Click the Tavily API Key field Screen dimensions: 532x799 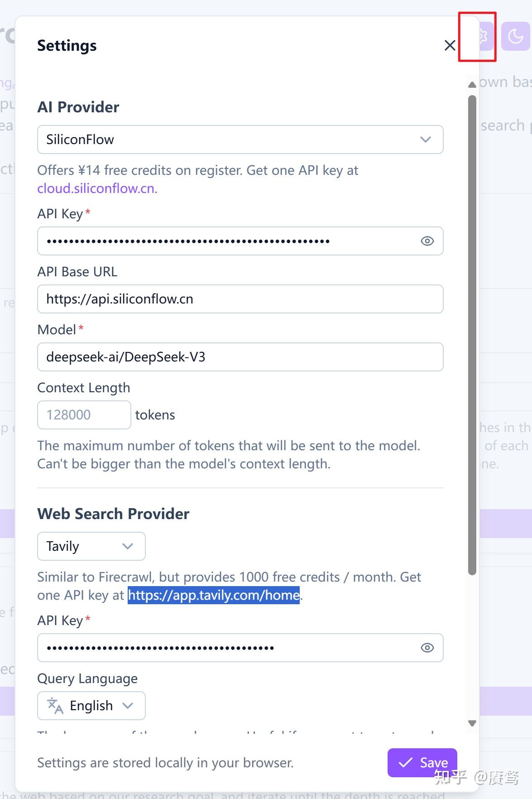coord(226,648)
